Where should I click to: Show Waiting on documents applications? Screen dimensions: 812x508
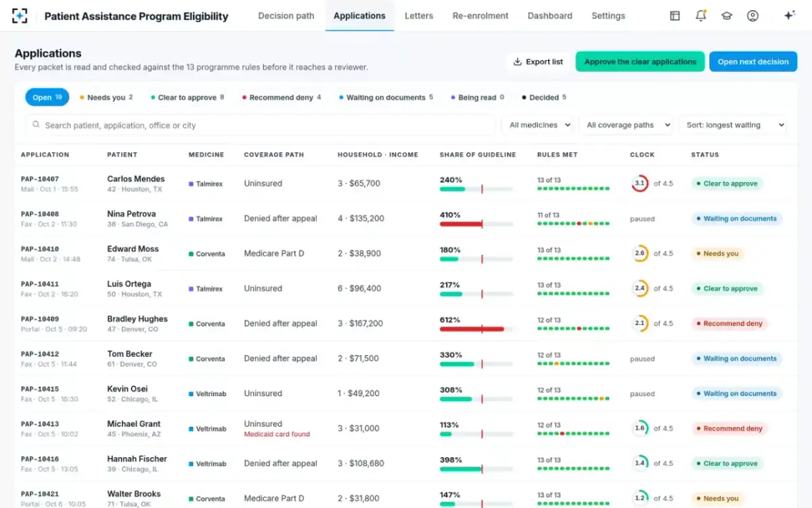coord(386,98)
